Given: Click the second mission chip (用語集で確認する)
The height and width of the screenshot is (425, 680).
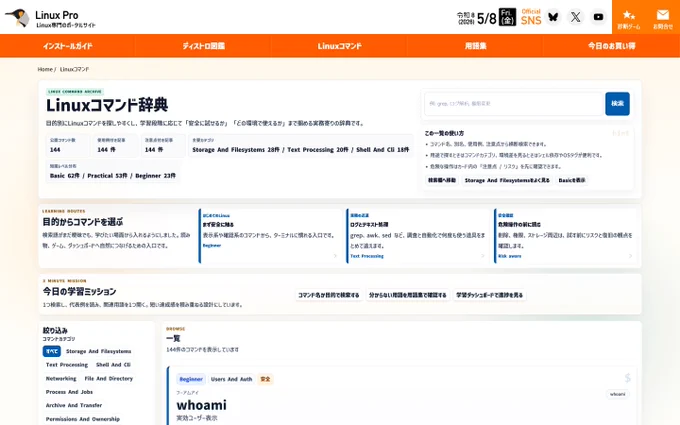Looking at the screenshot, I should [408, 295].
